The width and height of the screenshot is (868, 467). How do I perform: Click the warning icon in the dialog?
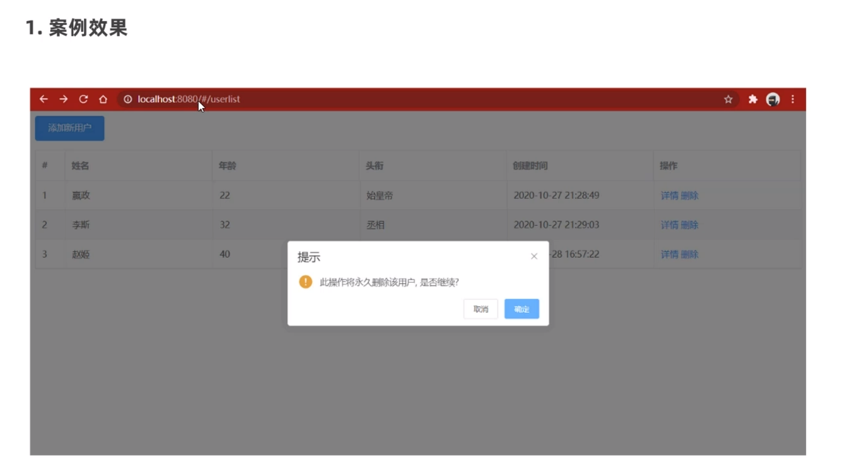tap(305, 281)
